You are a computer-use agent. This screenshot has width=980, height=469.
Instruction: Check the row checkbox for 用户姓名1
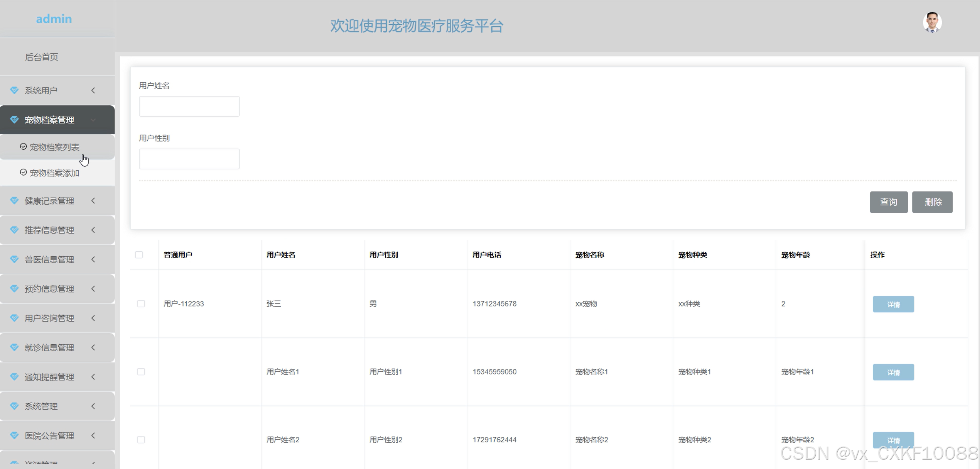(x=141, y=372)
